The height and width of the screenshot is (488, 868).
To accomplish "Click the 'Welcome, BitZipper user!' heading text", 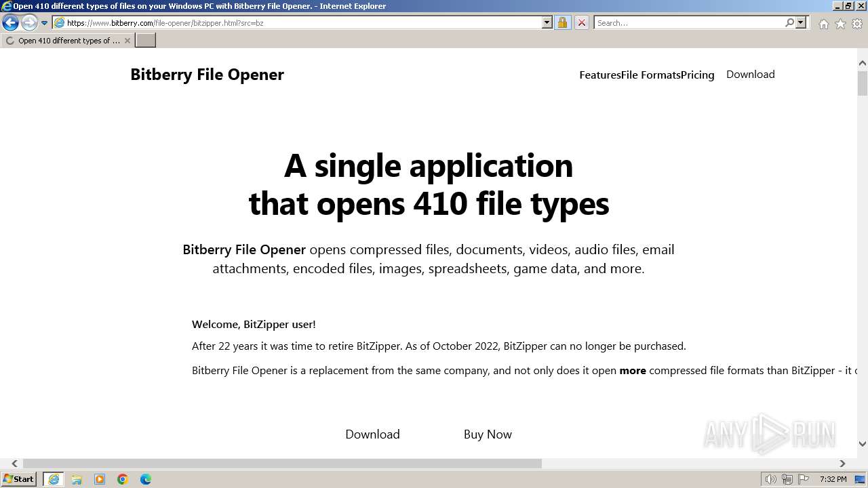I will (254, 325).
